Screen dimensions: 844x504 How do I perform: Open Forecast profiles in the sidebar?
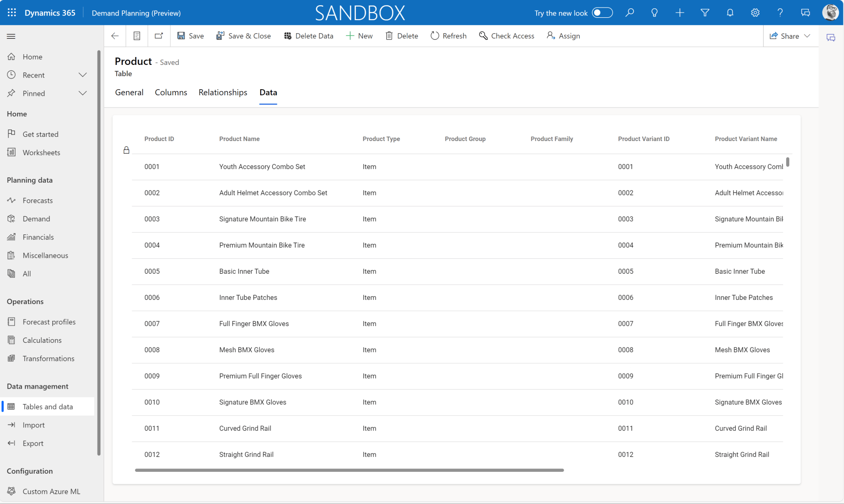coord(49,322)
